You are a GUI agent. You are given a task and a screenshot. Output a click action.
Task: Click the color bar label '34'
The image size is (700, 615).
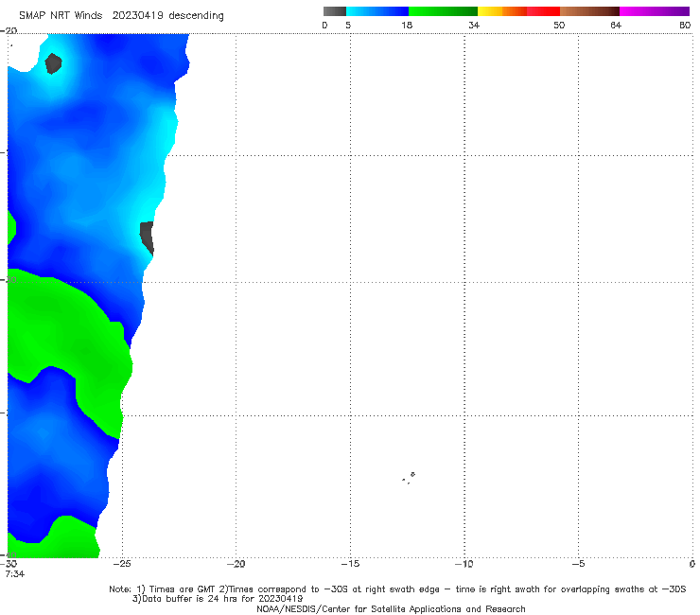coord(474,25)
